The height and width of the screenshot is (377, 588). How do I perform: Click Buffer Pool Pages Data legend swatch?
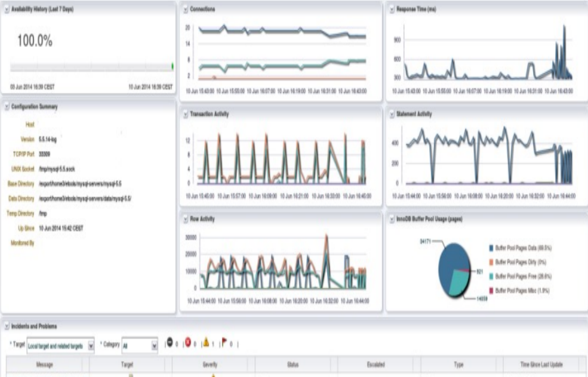(x=491, y=248)
